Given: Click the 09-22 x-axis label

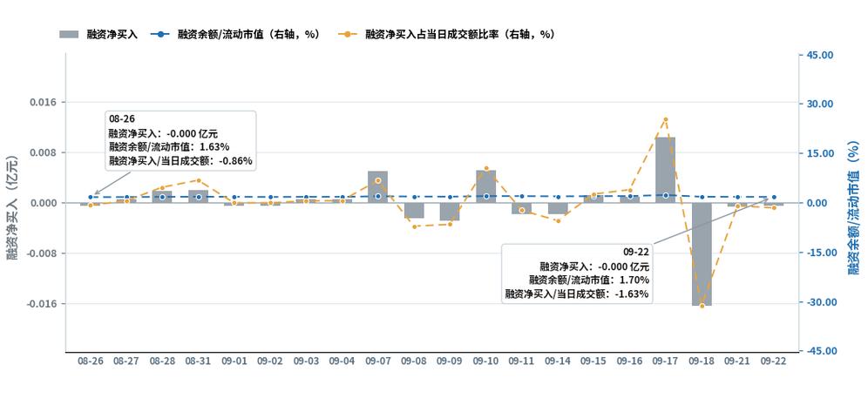Looking at the screenshot, I should click(x=773, y=361).
